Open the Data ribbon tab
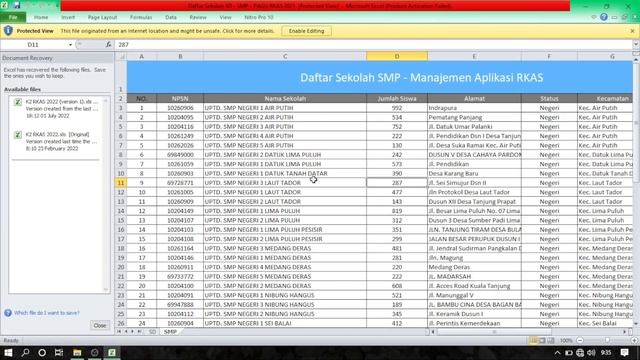Screen dimensions: 640x360 pyautogui.click(x=171, y=18)
